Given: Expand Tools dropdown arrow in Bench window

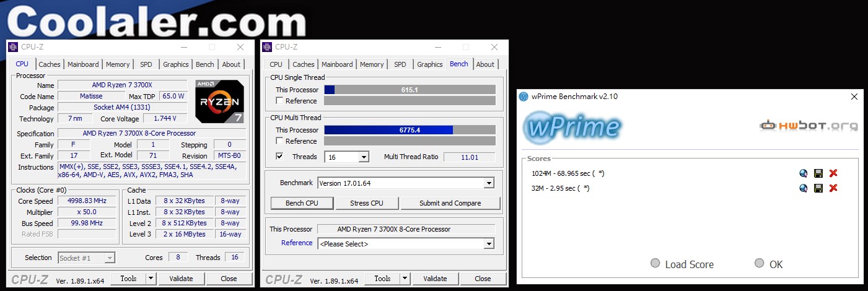Looking at the screenshot, I should (405, 279).
